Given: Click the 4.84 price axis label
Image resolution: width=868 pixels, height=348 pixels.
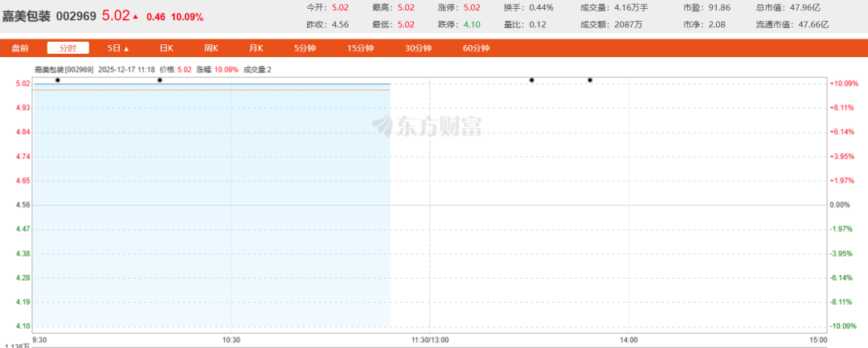Looking at the screenshot, I should 23,133.
